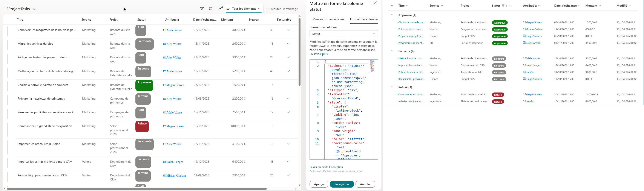Open the En savoir plus link
This screenshot has width=644, height=191.
pos(318,54)
